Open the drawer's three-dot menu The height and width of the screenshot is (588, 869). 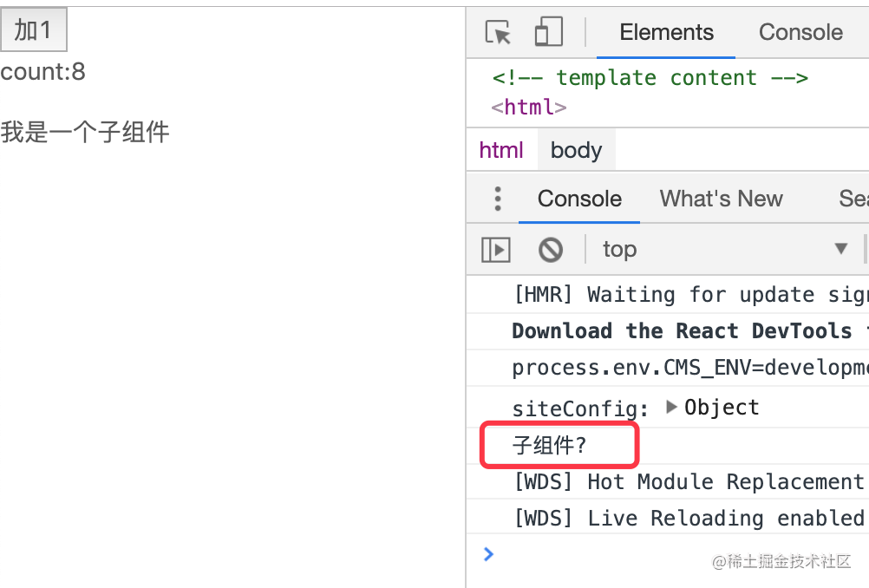point(498,199)
